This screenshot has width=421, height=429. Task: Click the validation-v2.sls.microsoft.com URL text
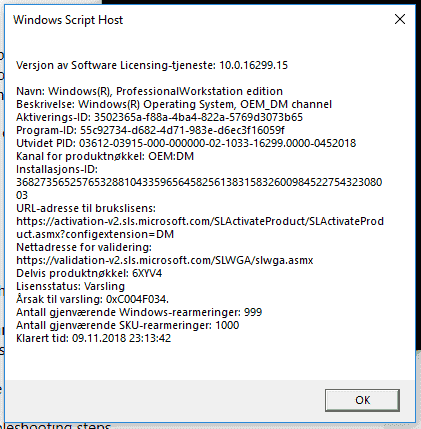(x=165, y=260)
